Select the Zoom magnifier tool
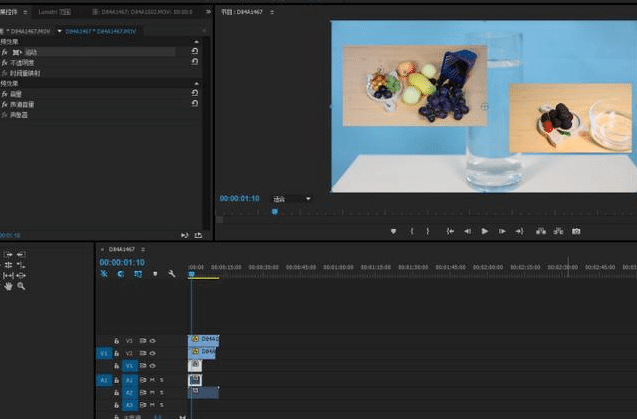Viewport: 637px width, 419px height. tap(21, 286)
